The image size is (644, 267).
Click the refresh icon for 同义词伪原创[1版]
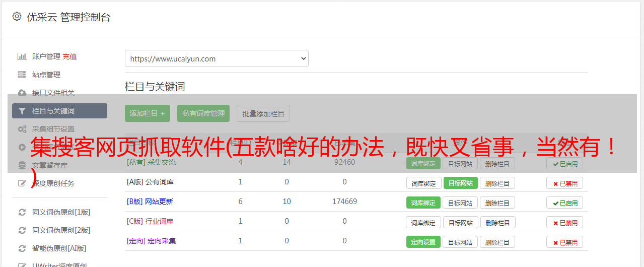click(x=22, y=212)
